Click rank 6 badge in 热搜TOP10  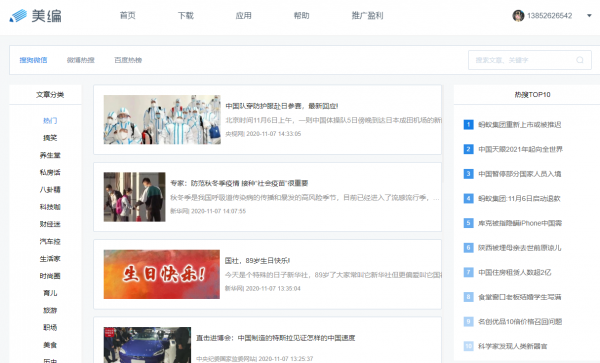coord(468,248)
